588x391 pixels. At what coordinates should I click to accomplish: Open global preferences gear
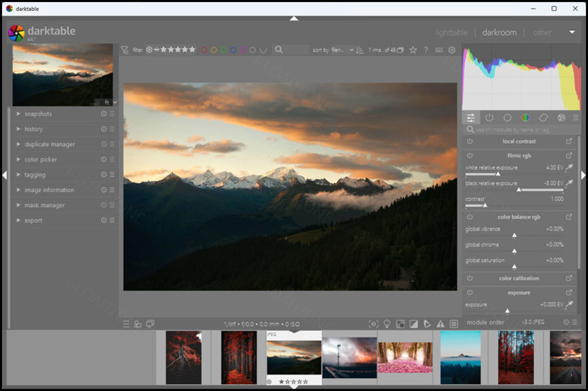[x=452, y=50]
